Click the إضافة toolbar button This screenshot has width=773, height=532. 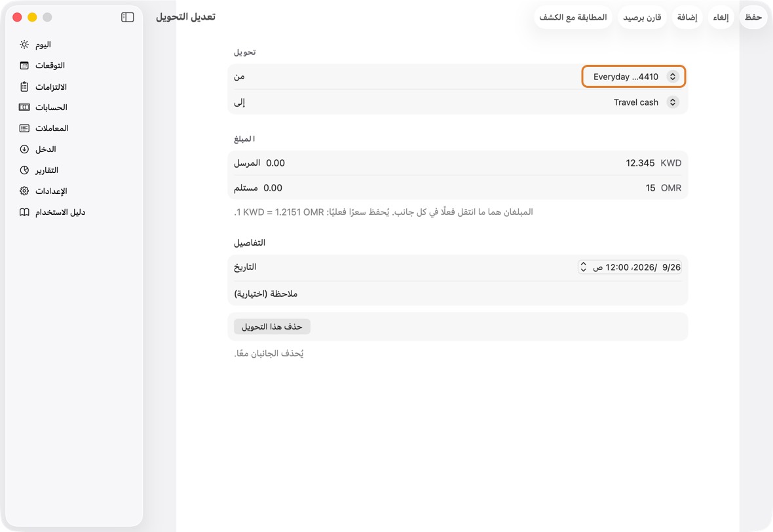687,17
